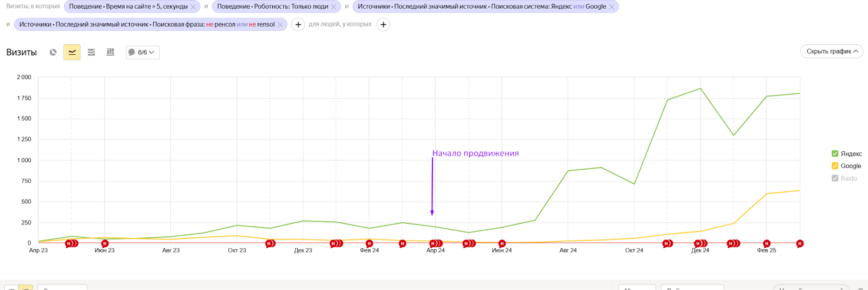This screenshot has height=290, width=868.
Task: Open annotation marker at Фев 25
Action: tap(767, 244)
